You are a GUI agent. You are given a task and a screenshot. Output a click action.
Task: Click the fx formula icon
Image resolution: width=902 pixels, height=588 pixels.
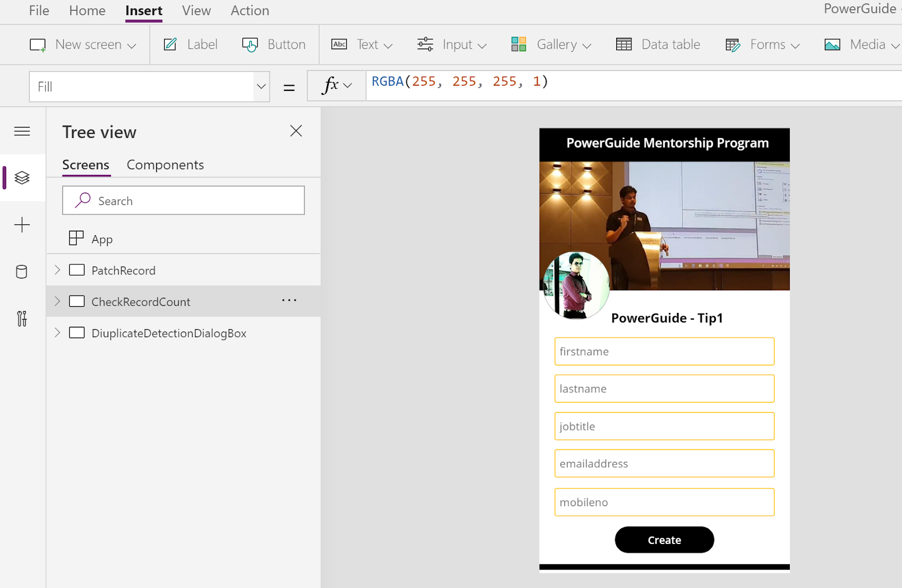coord(330,85)
